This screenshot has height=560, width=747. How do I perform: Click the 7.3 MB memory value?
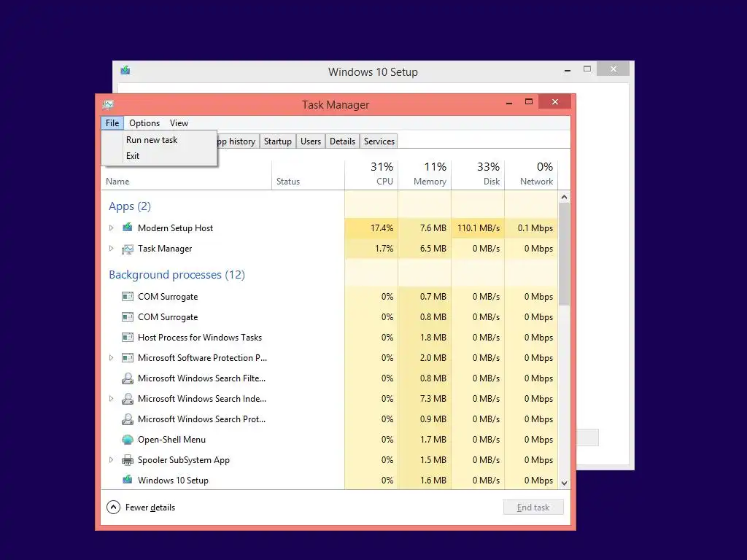point(433,399)
